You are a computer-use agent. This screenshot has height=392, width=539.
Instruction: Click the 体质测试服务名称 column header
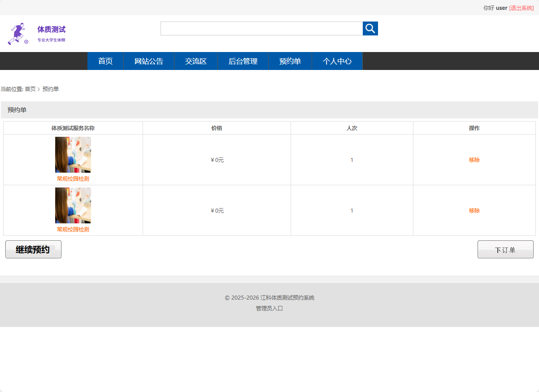tap(73, 128)
